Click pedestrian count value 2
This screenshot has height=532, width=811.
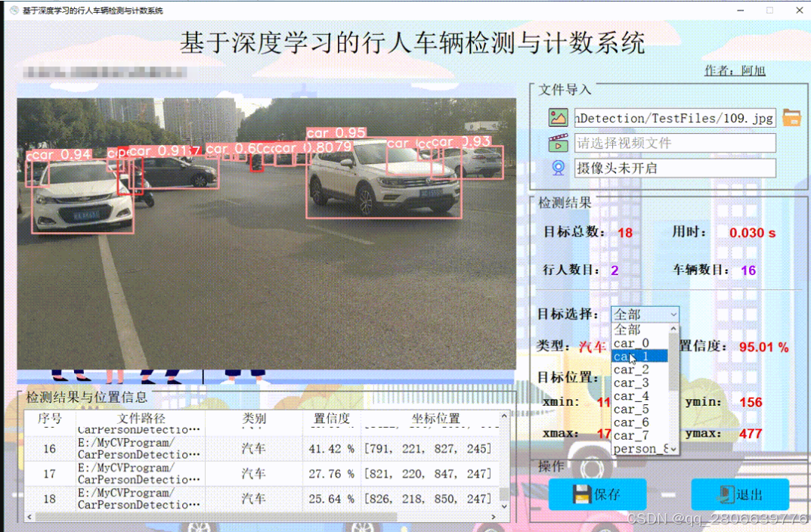coord(614,271)
